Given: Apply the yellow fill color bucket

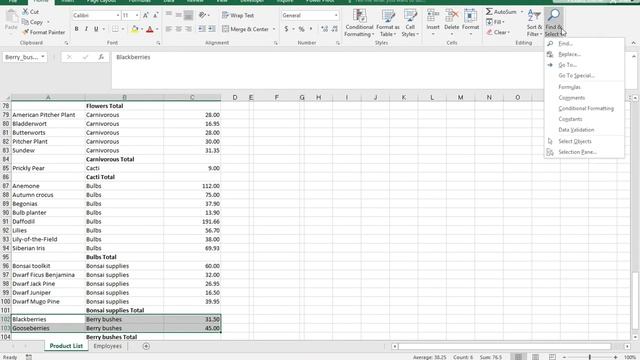Looking at the screenshot, I should point(134,29).
